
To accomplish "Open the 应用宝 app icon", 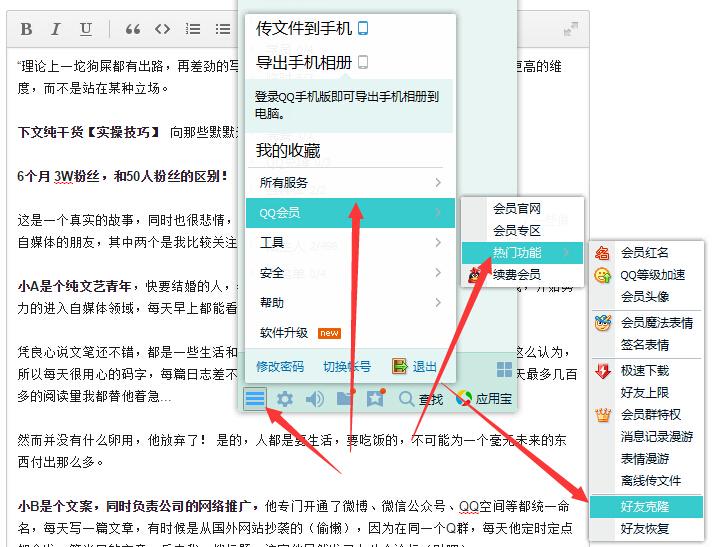I will (463, 398).
